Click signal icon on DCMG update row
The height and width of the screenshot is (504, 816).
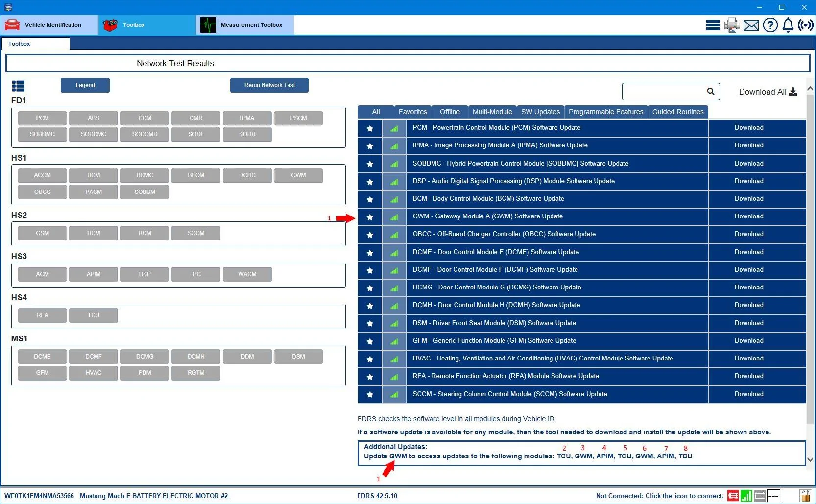click(x=394, y=288)
